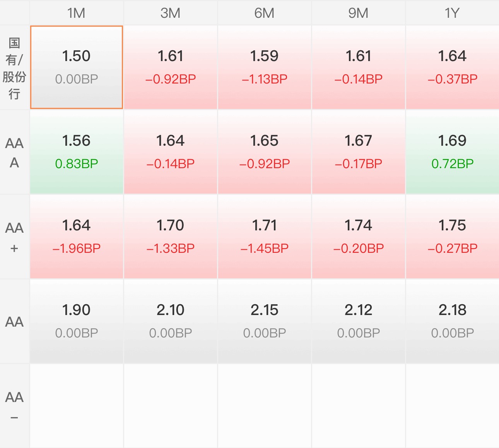
Task: Select the AAA 1Y cell at 1.69
Action: (x=452, y=152)
